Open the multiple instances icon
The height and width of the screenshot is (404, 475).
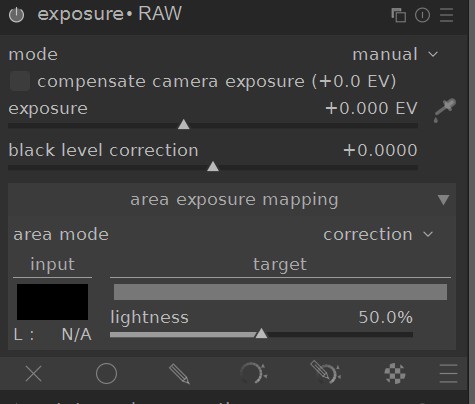(x=399, y=15)
